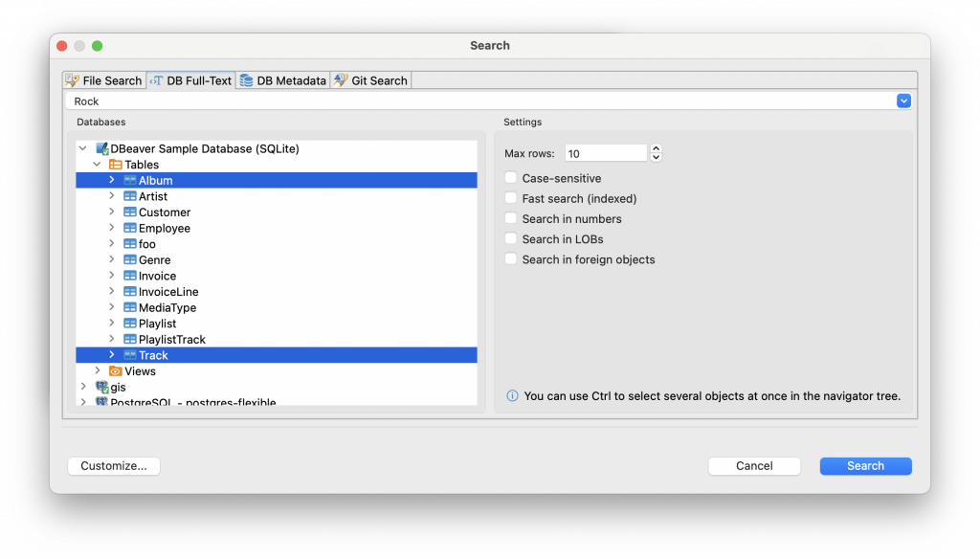The width and height of the screenshot is (980, 559).
Task: Enable Search in foreign objects checkbox
Action: pos(511,258)
